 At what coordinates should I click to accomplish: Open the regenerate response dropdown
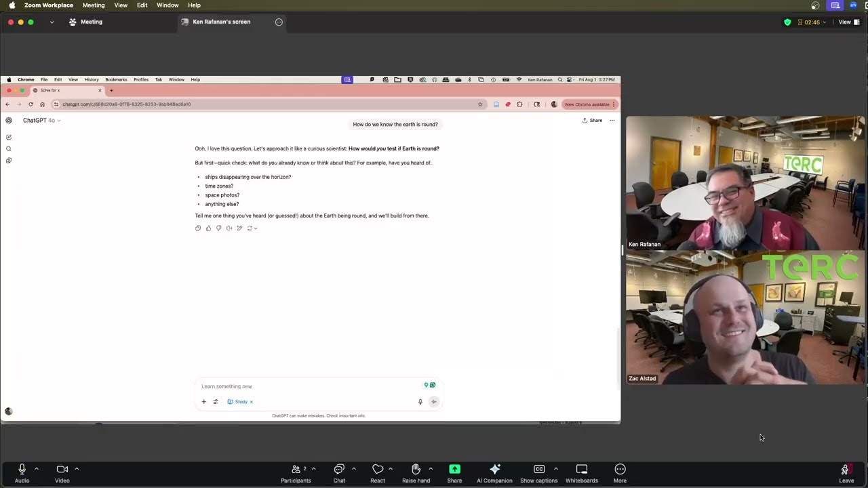(252, 228)
